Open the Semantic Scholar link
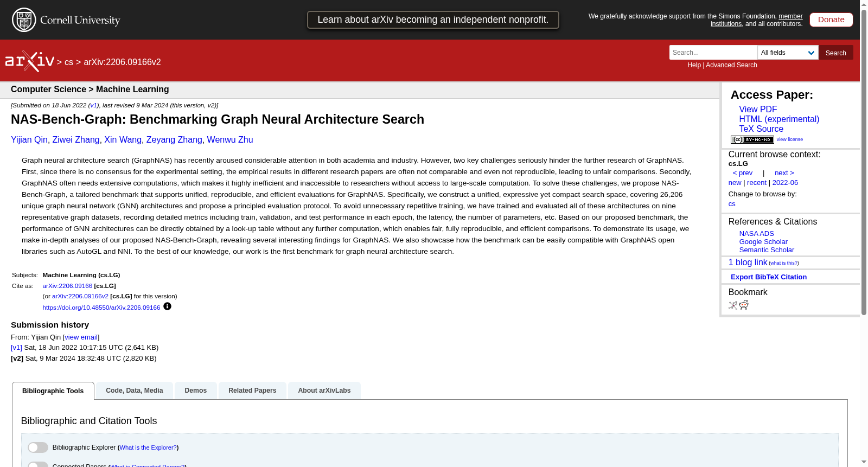Viewport: 868px width, 467px height. click(766, 250)
